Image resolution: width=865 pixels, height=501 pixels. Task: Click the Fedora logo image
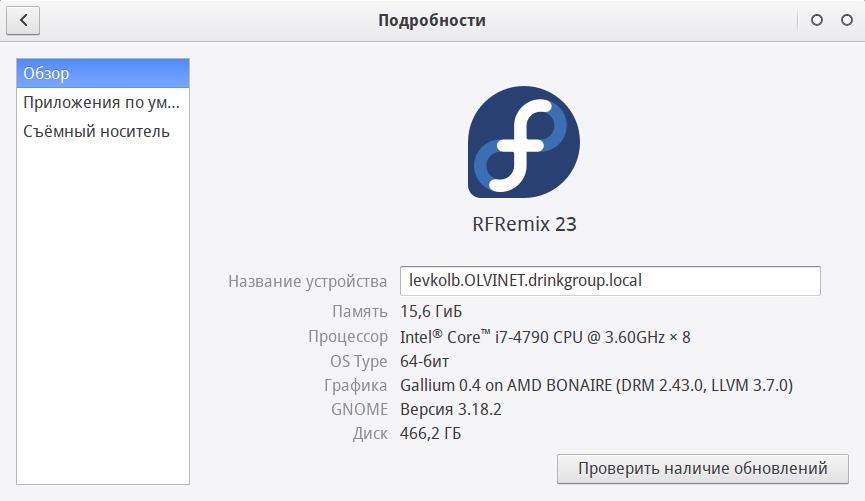pyautogui.click(x=524, y=141)
